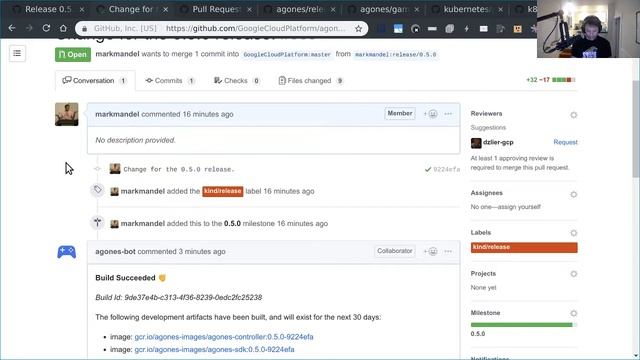
Task: Close the agones/gam browser tab
Action: click(x=416, y=9)
